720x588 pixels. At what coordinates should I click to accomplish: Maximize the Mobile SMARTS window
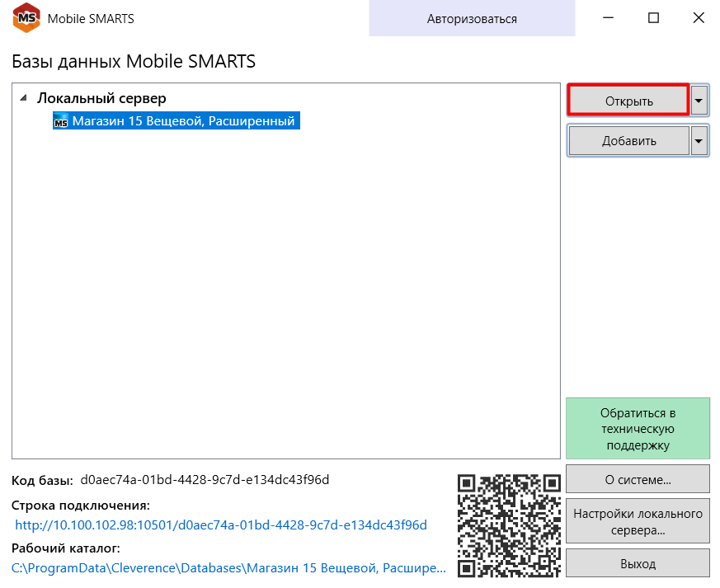[653, 18]
